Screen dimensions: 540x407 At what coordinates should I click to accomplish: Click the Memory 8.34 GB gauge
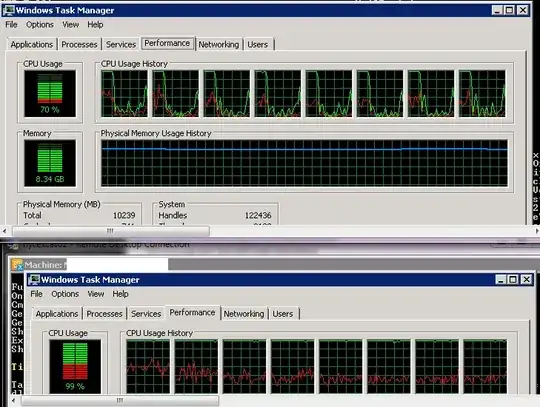click(x=50, y=163)
